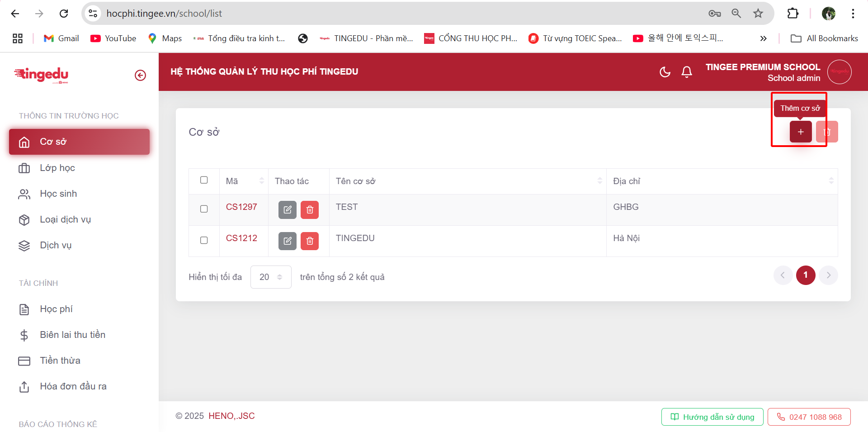Click the school admin profile avatar
868x432 pixels.
pos(839,72)
